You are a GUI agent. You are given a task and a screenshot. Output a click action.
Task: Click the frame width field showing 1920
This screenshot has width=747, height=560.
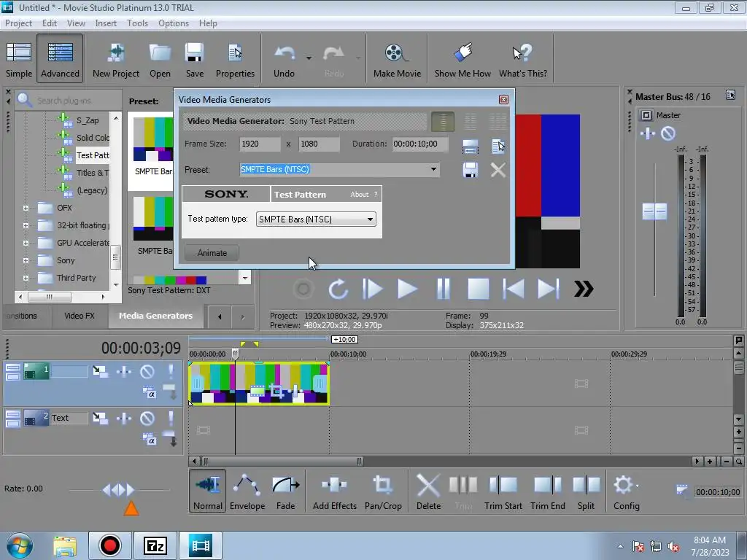point(260,144)
